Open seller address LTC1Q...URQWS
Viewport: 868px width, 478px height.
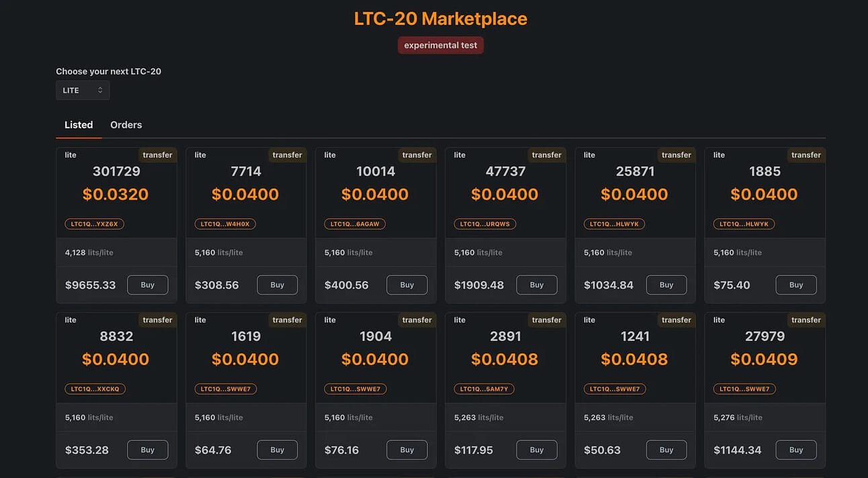484,224
